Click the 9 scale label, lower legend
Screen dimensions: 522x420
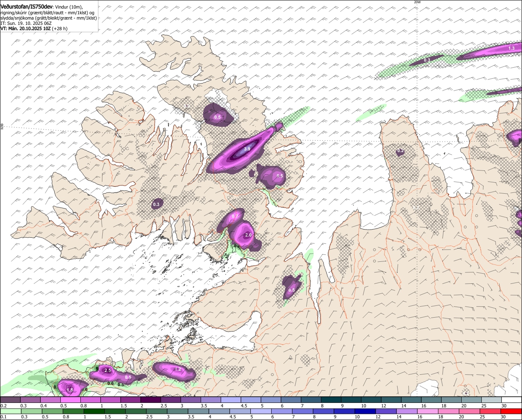pos(335,417)
